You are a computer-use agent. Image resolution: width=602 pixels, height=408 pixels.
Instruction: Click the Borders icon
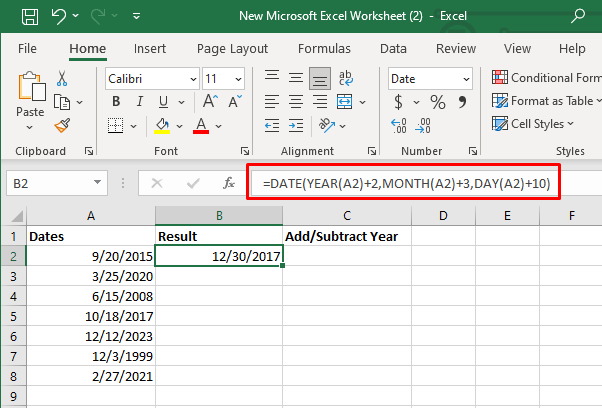(115, 126)
